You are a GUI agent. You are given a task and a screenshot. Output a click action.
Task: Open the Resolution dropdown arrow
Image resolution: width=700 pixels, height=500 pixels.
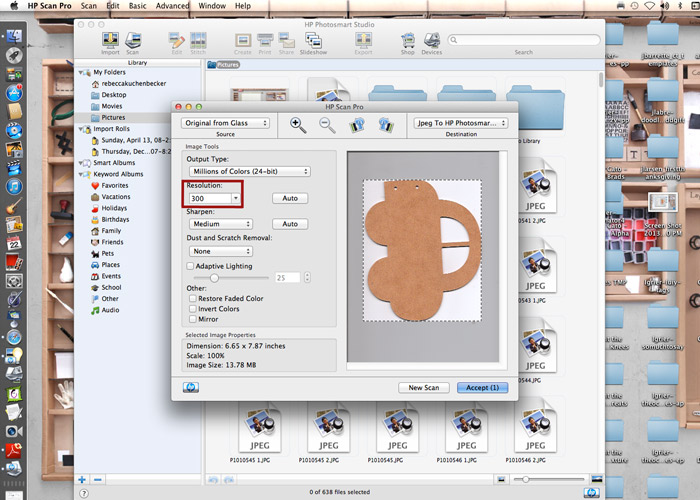[236, 198]
